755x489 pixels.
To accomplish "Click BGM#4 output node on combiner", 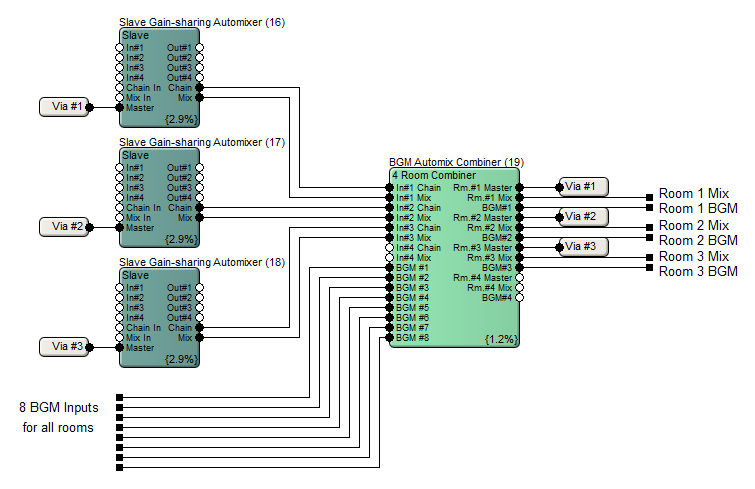I will [x=520, y=297].
